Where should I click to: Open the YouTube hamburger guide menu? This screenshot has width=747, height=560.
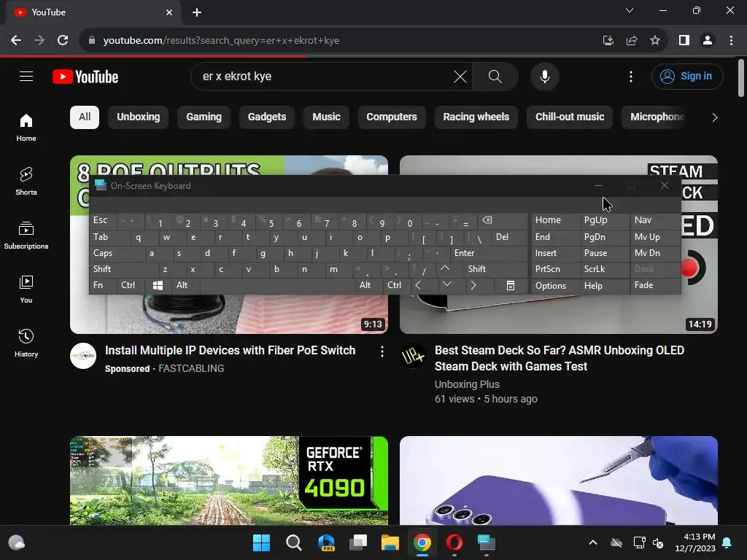tap(26, 76)
